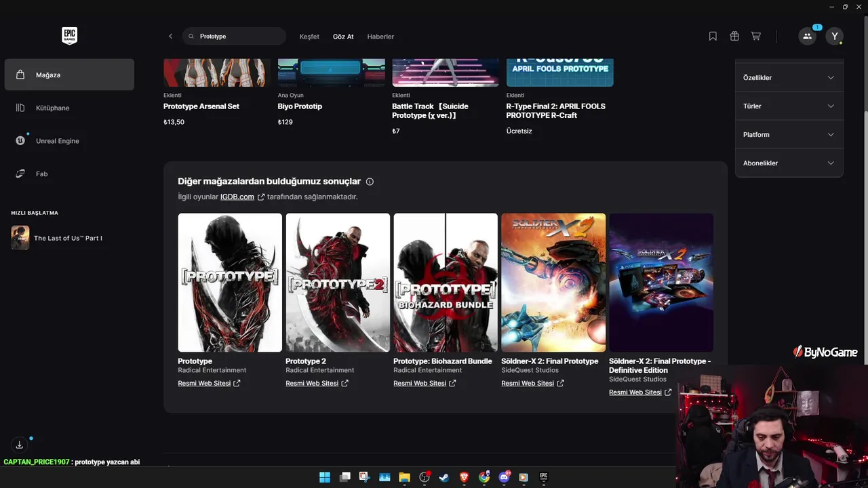Viewport: 868px width, 488px height.
Task: Open Task View in the taskbar
Action: (x=344, y=477)
